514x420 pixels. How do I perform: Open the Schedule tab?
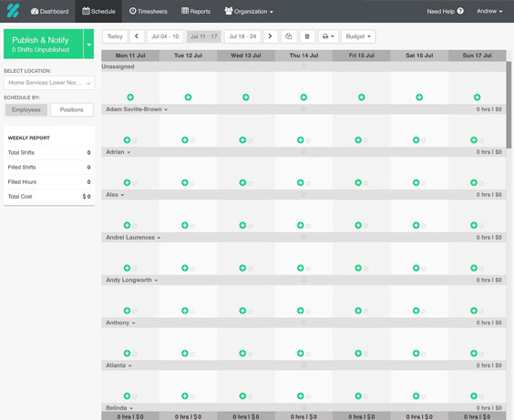click(x=98, y=11)
